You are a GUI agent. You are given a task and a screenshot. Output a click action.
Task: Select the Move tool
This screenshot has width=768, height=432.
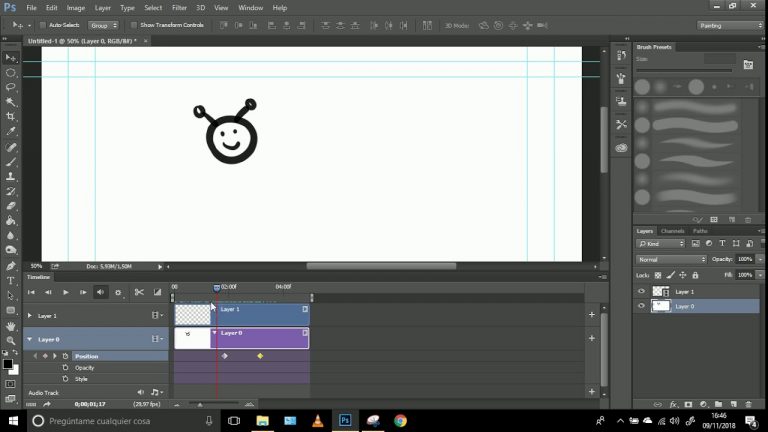tap(10, 58)
